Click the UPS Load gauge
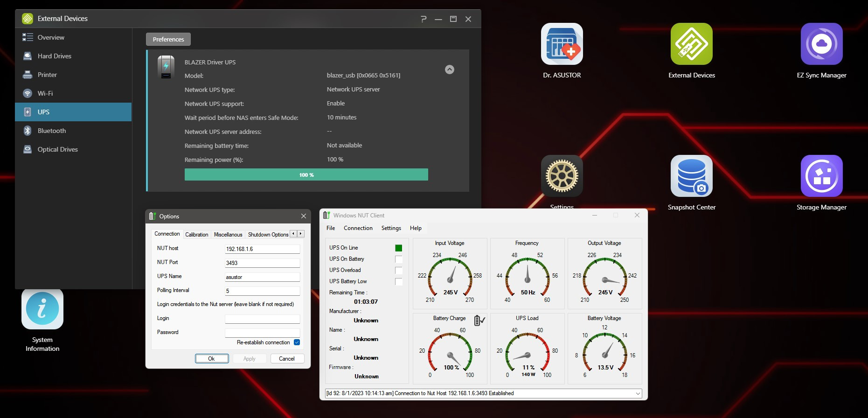The image size is (868, 418). [x=528, y=348]
